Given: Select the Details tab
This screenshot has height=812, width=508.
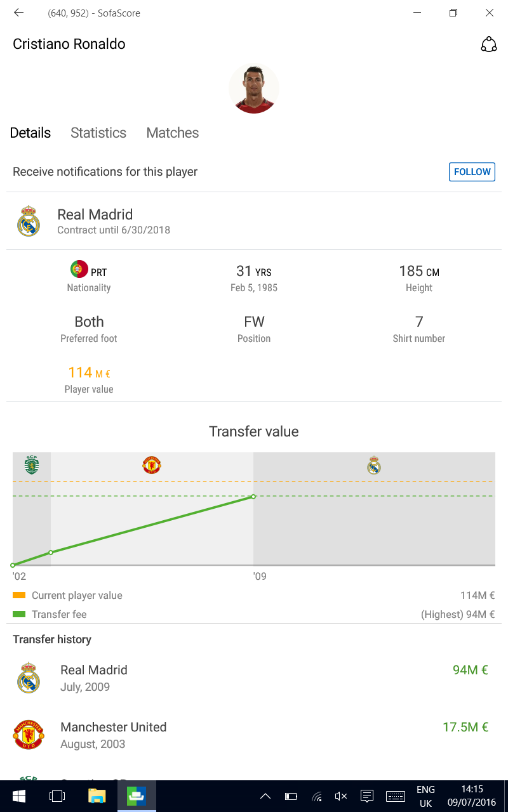Looking at the screenshot, I should 30,133.
